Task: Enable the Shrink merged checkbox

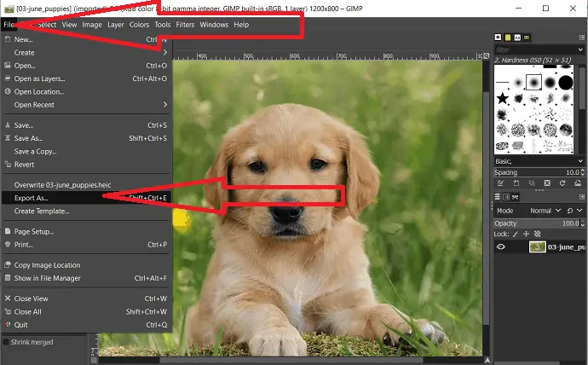Action: pos(7,343)
